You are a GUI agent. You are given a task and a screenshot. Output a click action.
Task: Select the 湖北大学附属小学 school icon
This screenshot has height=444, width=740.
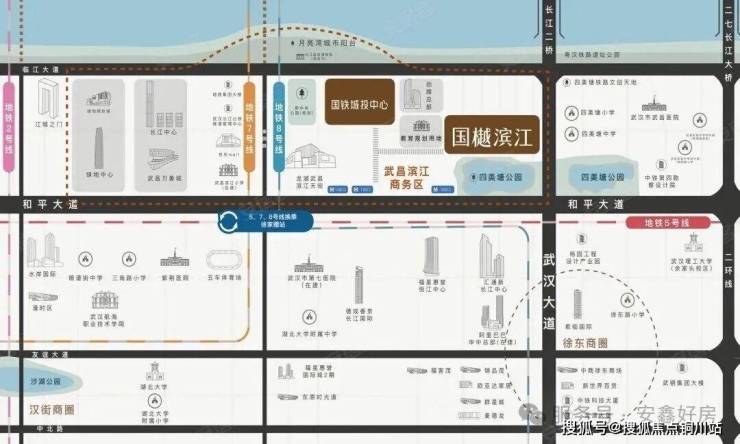[x=154, y=401]
